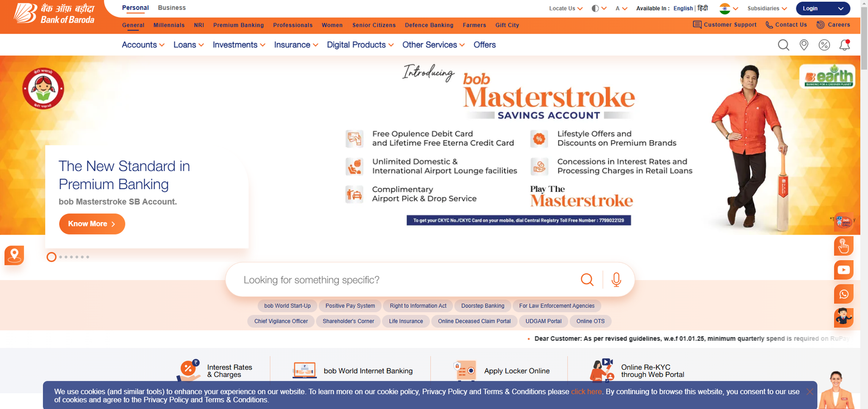Click the Careers icon in orange bar
The image size is (868, 409).
[x=821, y=24]
